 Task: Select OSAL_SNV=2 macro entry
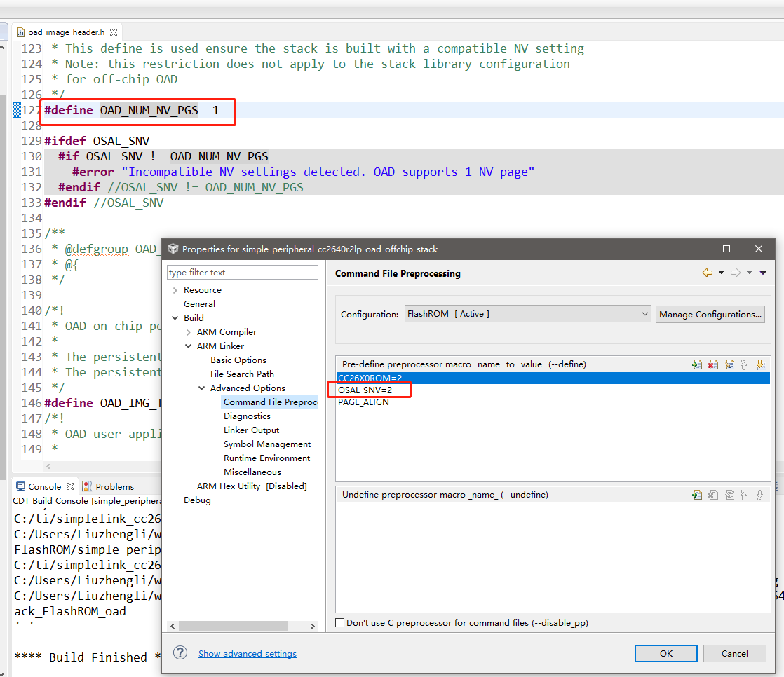(365, 390)
